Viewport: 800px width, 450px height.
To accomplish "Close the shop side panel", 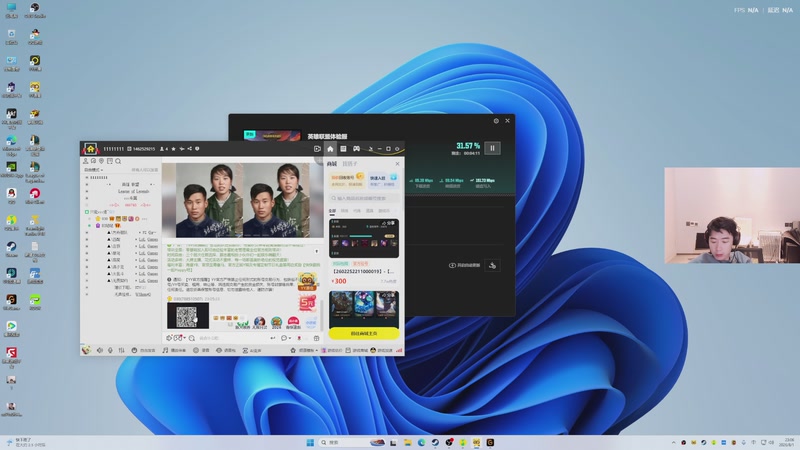I will click(397, 164).
